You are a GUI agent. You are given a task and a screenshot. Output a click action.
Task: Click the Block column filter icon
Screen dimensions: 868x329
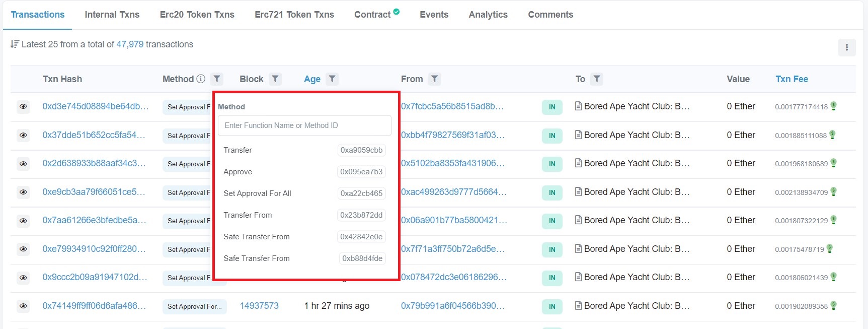[275, 79]
